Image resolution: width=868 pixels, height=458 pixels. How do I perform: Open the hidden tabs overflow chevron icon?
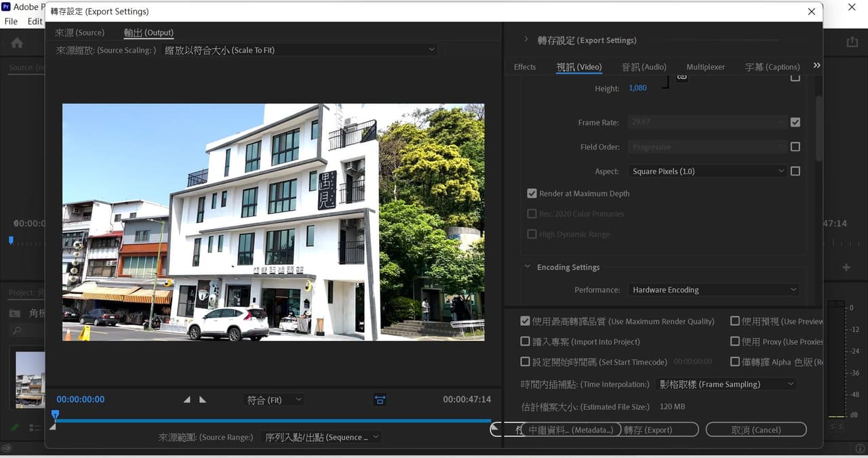point(816,65)
